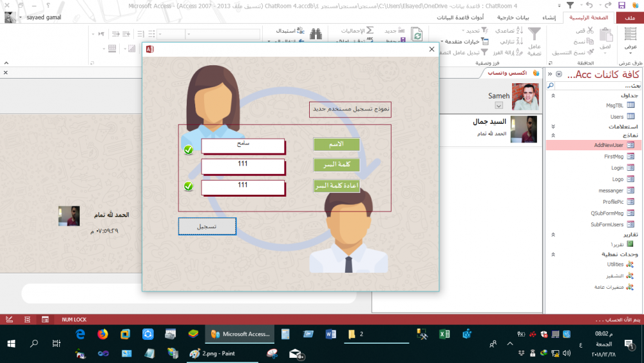
Task: Click filter icon in quick access toolbar
Action: 570,5
